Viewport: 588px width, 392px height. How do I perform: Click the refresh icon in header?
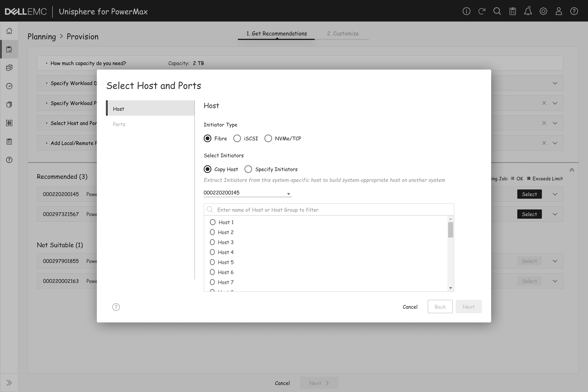pos(482,11)
